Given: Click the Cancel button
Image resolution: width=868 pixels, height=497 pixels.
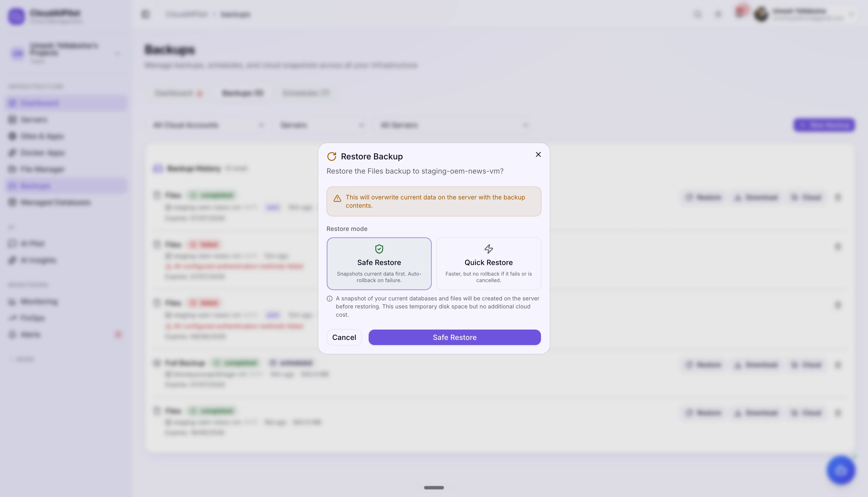Looking at the screenshot, I should pyautogui.click(x=344, y=337).
